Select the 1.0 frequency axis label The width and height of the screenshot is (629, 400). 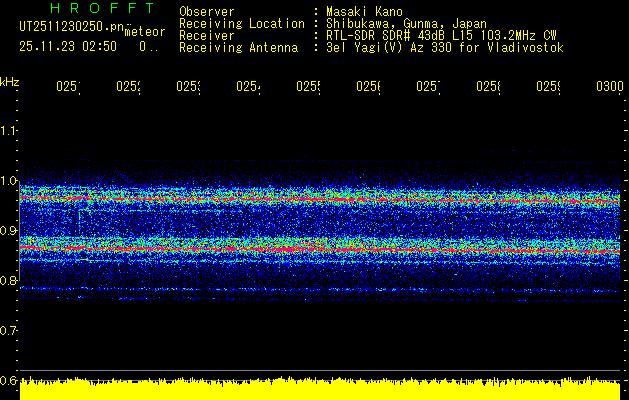pyautogui.click(x=9, y=181)
